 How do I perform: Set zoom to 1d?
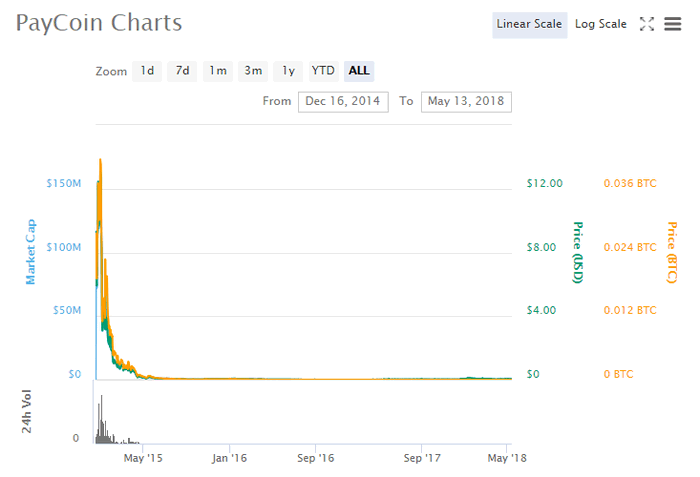pos(147,71)
